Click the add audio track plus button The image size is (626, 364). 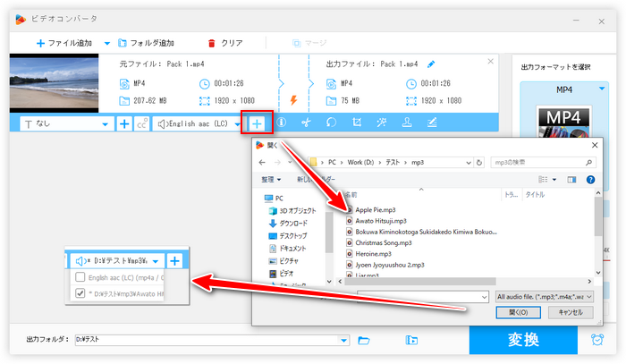click(x=258, y=123)
